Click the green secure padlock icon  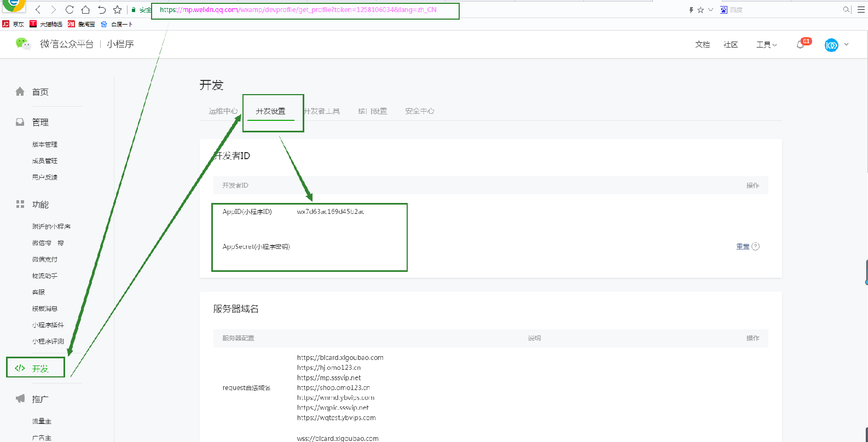(133, 10)
